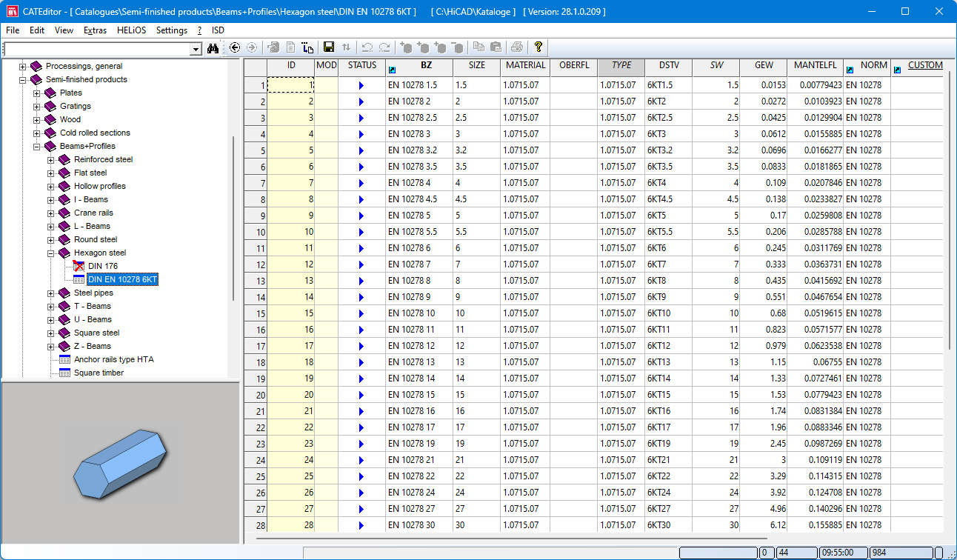Open the search combo box dropdown arrow
Image resolution: width=957 pixels, height=560 pixels.
point(196,49)
